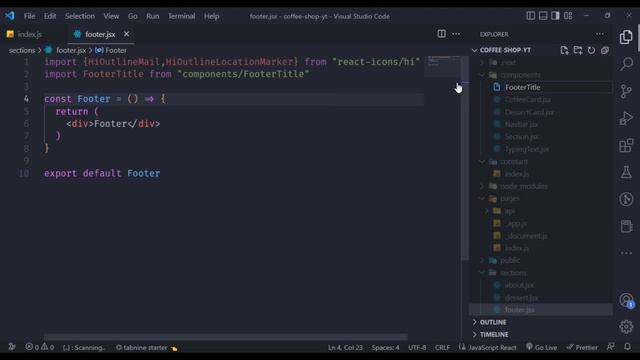The image size is (640, 360).
Task: Open Explorer panel Views and More Actions
Action: tap(600, 34)
